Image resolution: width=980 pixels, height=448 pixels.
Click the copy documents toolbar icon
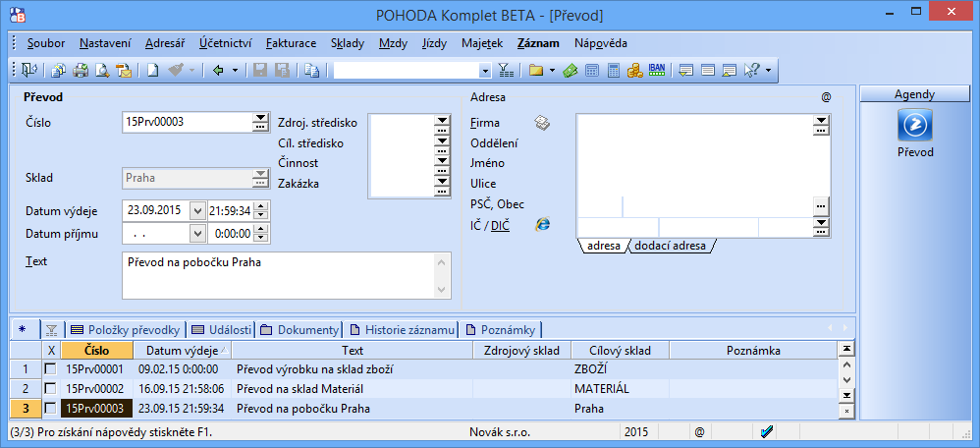[x=59, y=71]
